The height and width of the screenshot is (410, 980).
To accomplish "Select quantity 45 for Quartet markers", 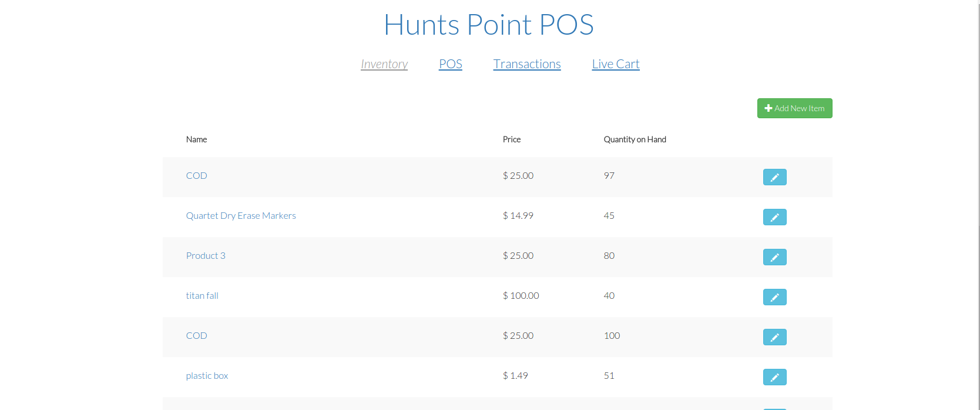I will click(609, 215).
